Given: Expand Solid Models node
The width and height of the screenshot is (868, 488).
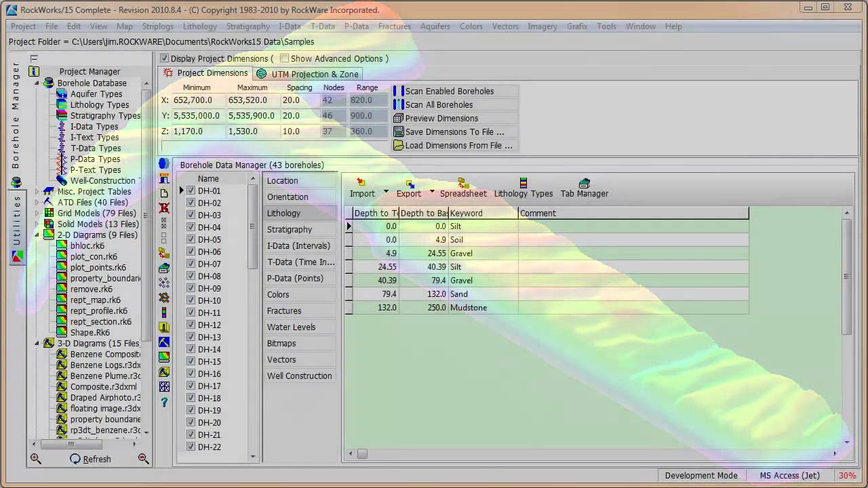Looking at the screenshot, I should point(37,224).
